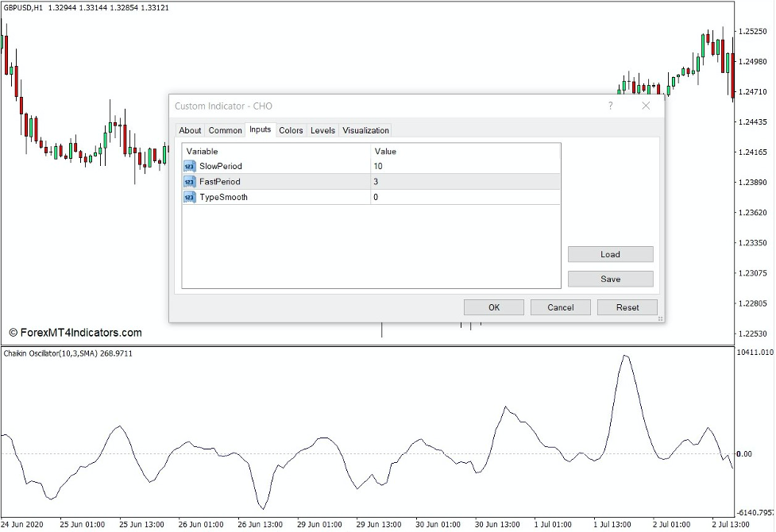This screenshot has width=776, height=532.
Task: Click the numeric icon beside SlowPeriod
Action: coord(188,166)
